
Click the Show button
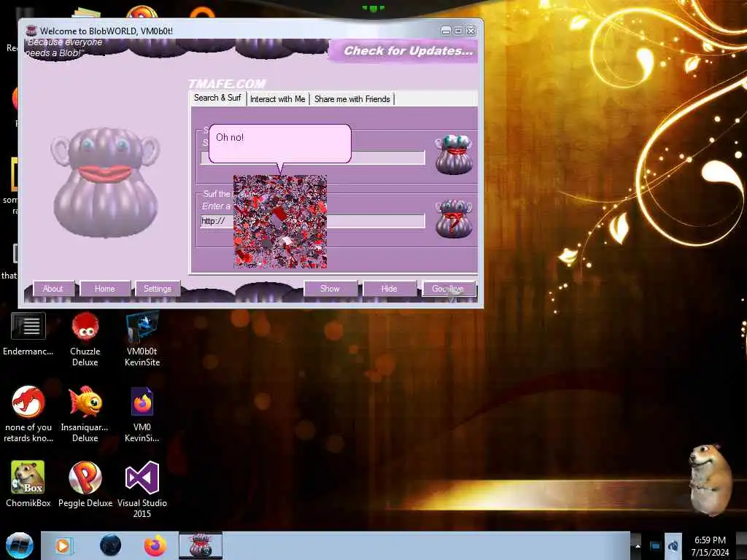330,289
